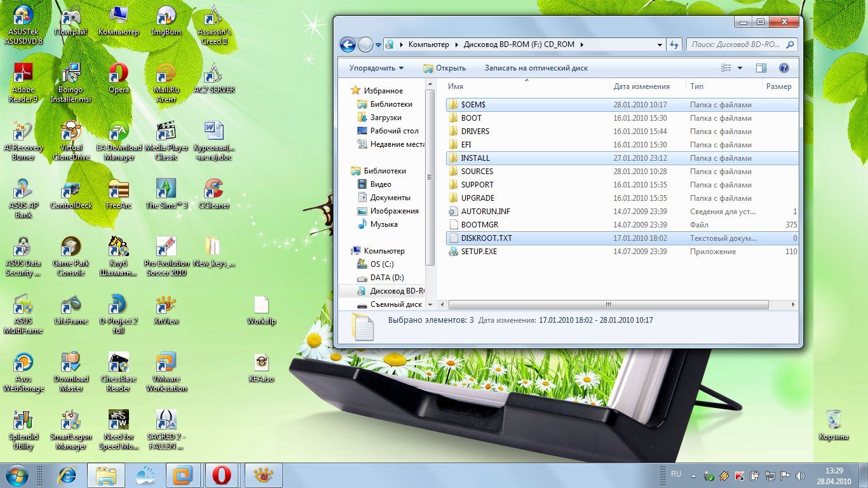Open Explorer help question mark icon
The height and width of the screenshot is (488, 868).
pos(783,68)
